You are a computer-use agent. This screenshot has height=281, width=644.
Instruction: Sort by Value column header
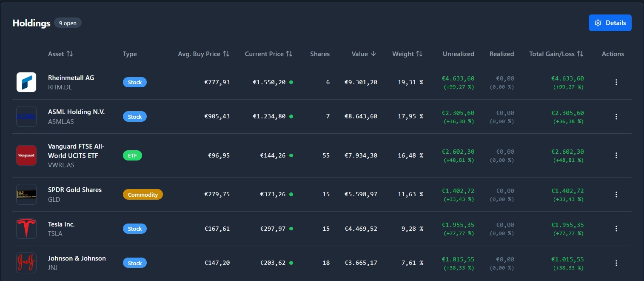point(364,54)
